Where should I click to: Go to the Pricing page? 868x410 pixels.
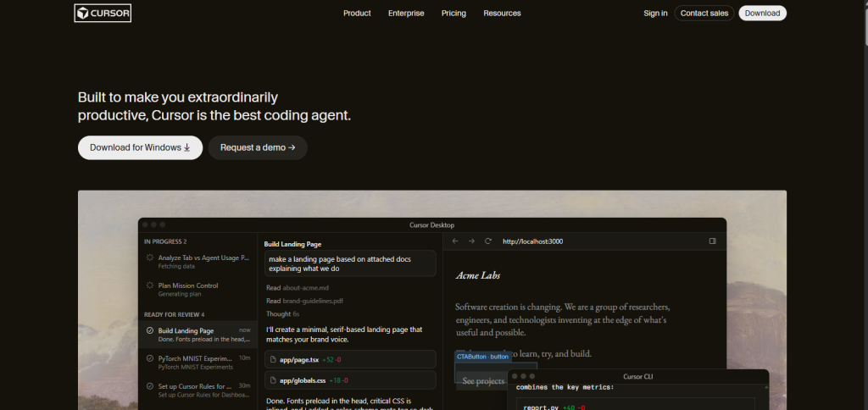(x=453, y=14)
